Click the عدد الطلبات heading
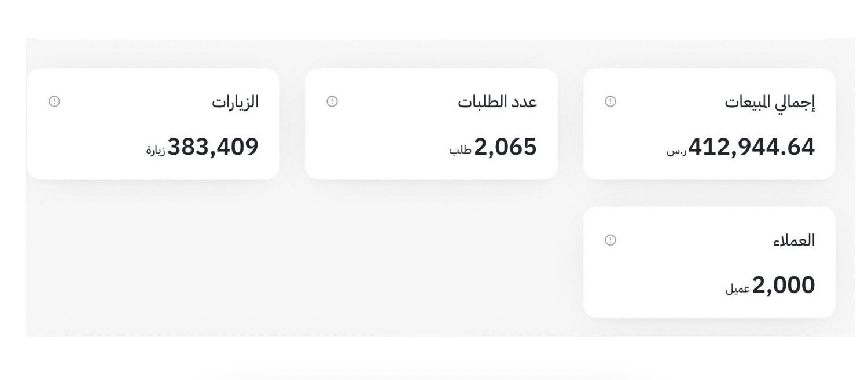This screenshot has height=380, width=868. [x=497, y=102]
